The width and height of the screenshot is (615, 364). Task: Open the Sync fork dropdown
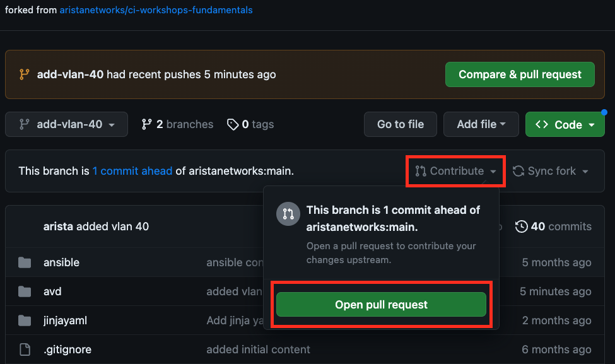[x=551, y=171]
